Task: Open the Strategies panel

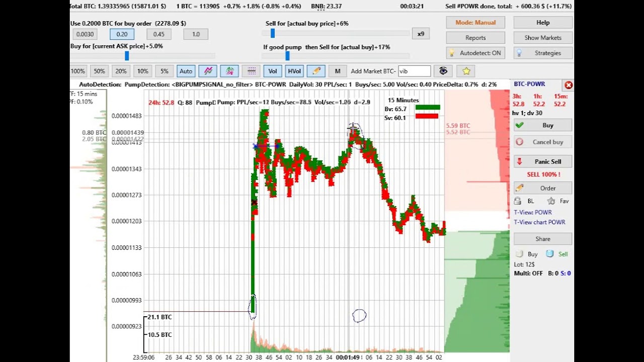Action: (543, 53)
